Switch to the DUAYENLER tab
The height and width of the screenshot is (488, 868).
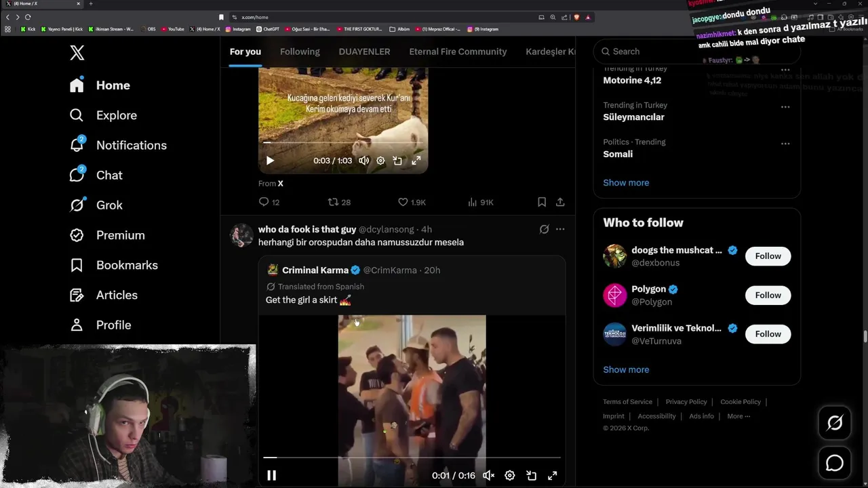364,52
